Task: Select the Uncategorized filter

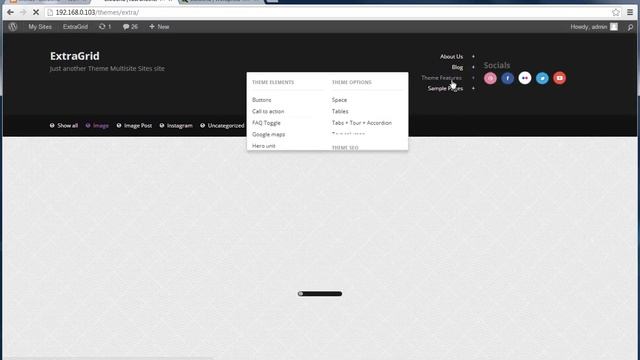Action: click(222, 126)
